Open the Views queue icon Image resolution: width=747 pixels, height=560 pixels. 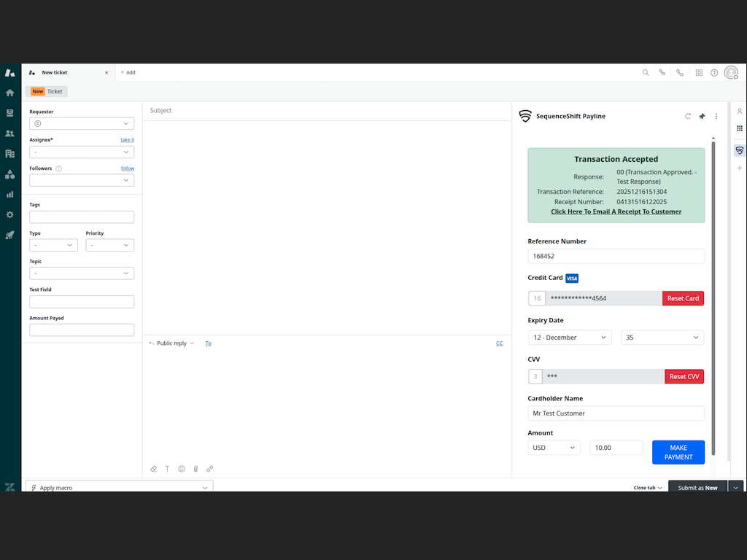[10, 113]
